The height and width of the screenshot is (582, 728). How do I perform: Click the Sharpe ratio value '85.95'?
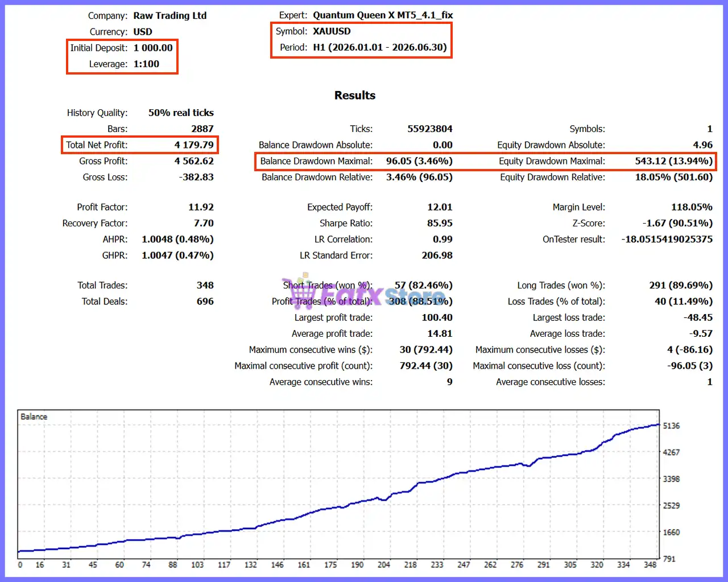[440, 223]
